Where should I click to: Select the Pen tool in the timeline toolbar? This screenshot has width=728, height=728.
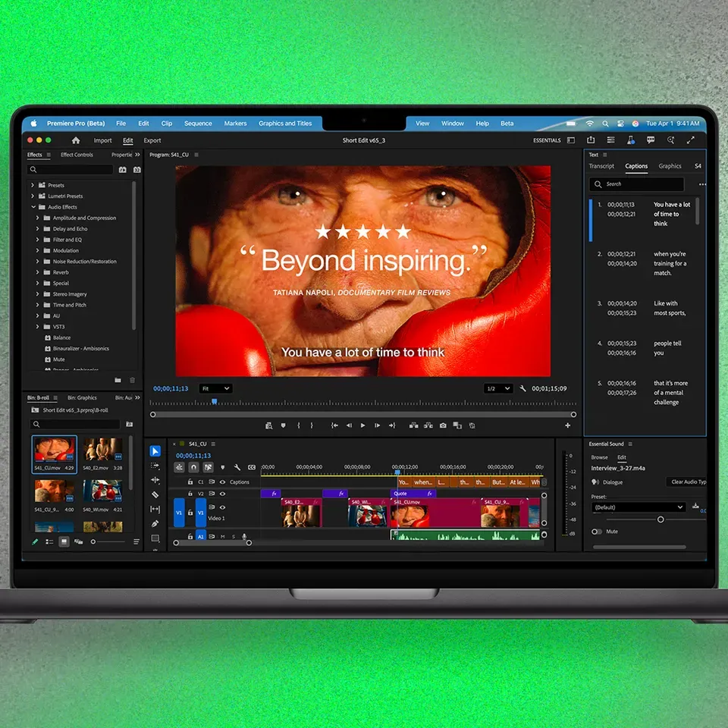pyautogui.click(x=155, y=523)
